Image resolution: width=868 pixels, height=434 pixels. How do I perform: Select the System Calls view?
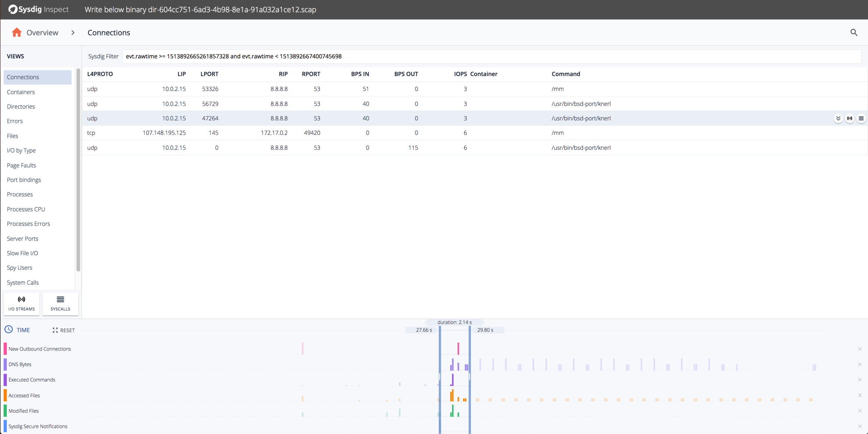coord(37,283)
